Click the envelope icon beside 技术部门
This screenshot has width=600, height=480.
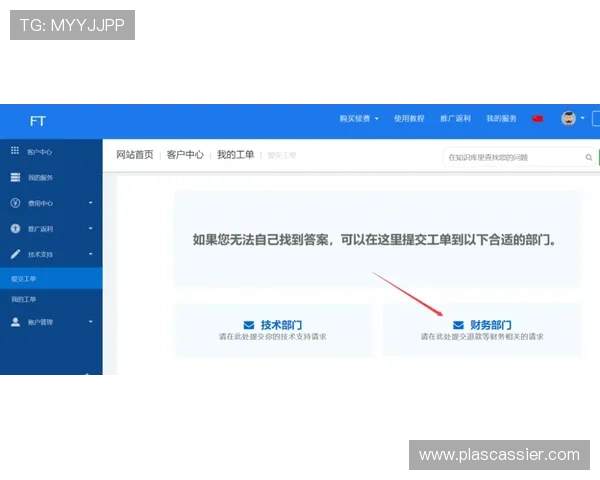249,325
